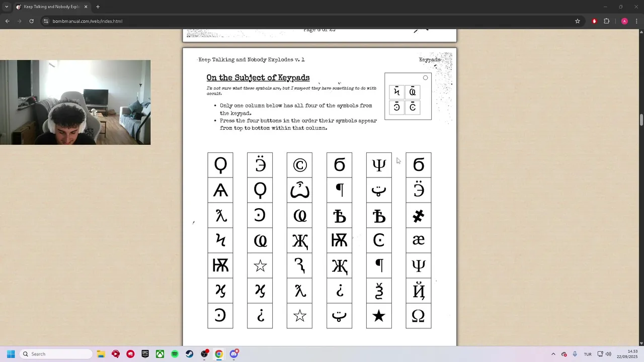Screen dimensions: 644x362
Task: Click the Й symbol cell
Action: (x=419, y=291)
